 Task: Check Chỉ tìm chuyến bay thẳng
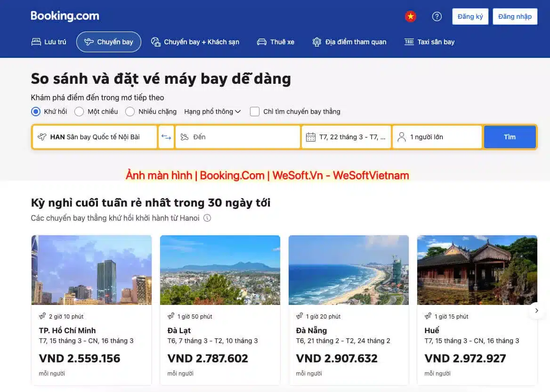pos(255,112)
